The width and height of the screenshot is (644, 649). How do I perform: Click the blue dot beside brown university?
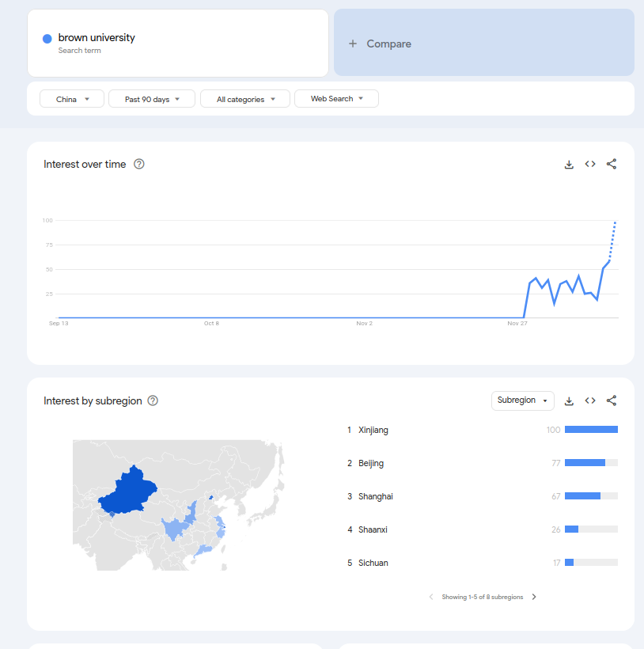click(47, 39)
